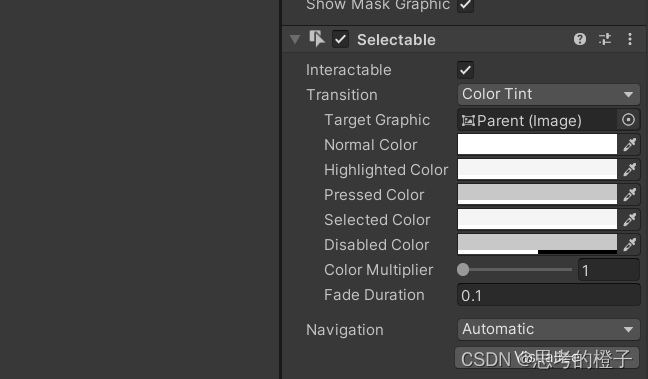Open Normal Color swatch picker
The image size is (648, 379).
point(537,145)
